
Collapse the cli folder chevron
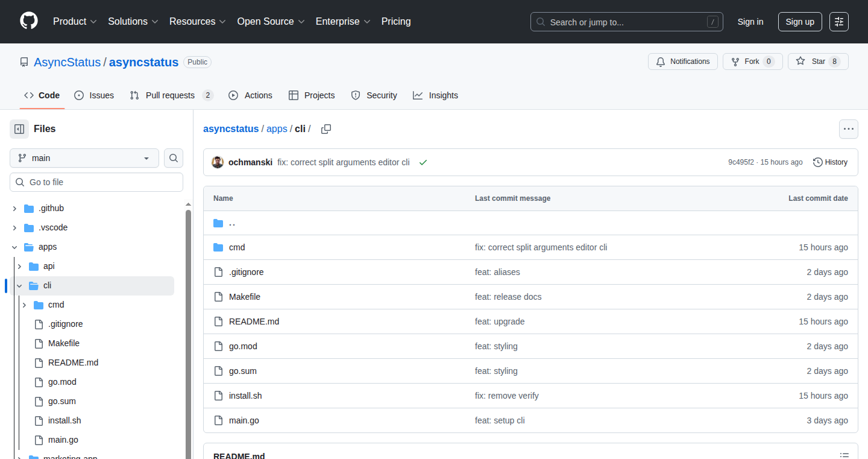pos(19,286)
